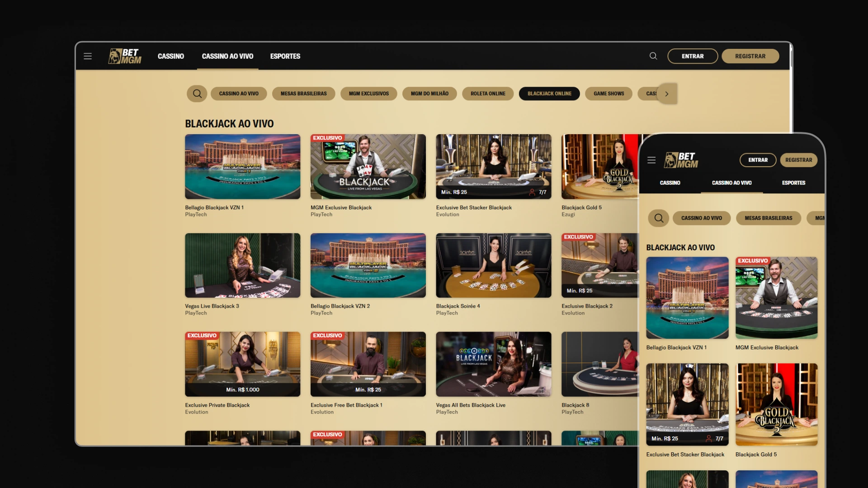The image size is (868, 488).
Task: Tap REGISTRAR in the mobile view
Action: point(799,160)
